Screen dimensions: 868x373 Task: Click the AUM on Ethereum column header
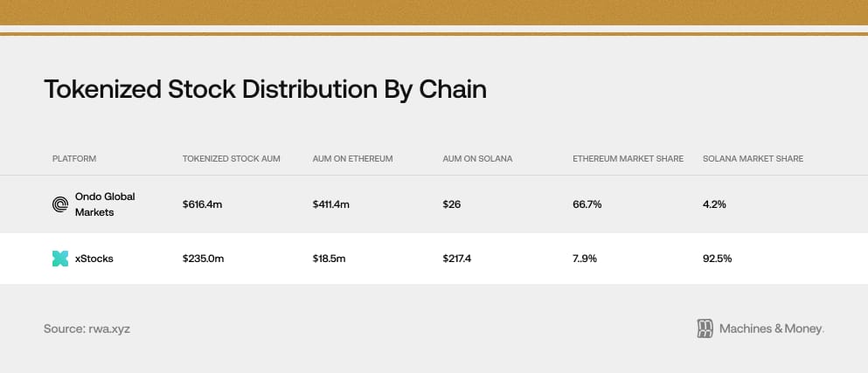click(352, 159)
